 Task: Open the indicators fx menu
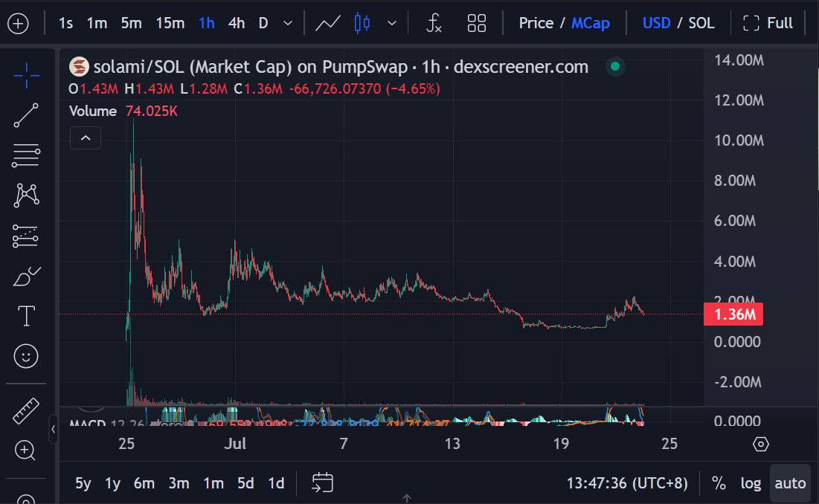pos(434,24)
